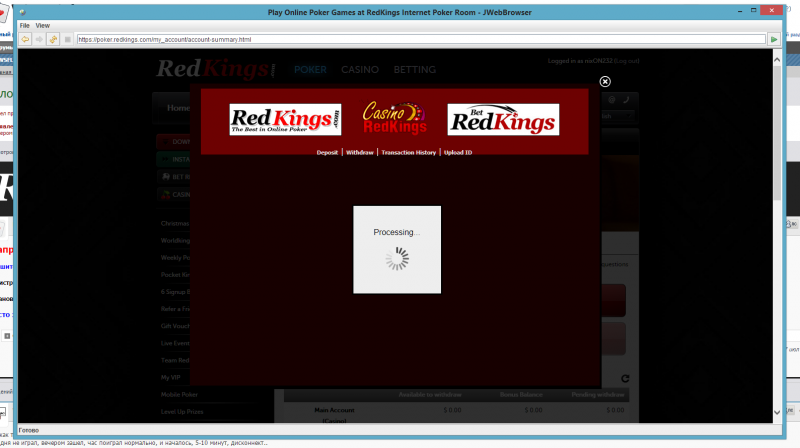Click the Stop loading icon
This screenshot has width=800, height=448.
pyautogui.click(x=67, y=39)
